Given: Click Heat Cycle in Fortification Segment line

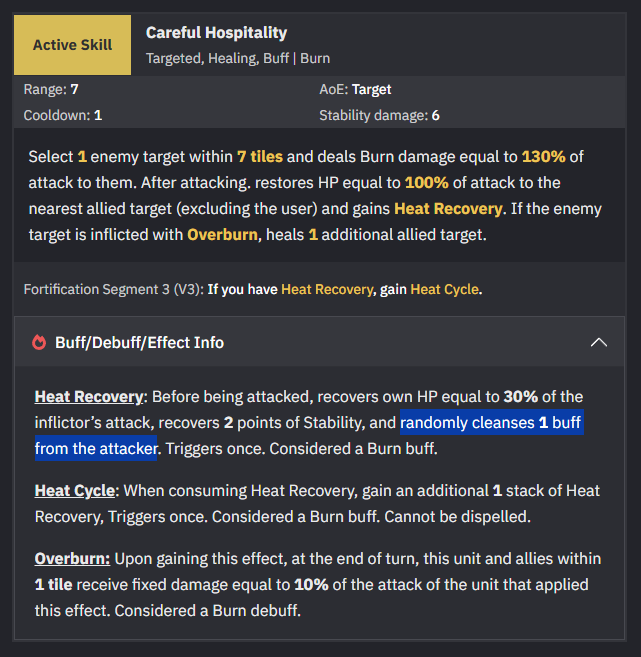Looking at the screenshot, I should coord(444,289).
